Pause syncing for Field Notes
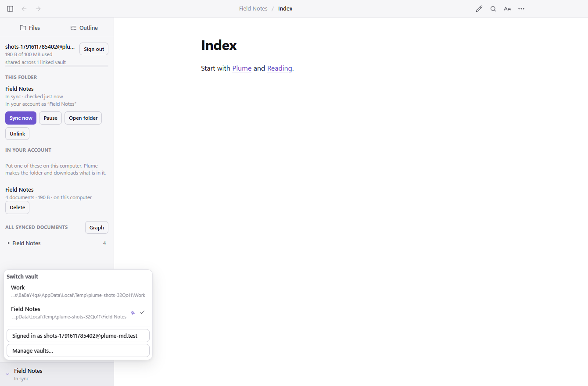The width and height of the screenshot is (588, 386). (x=50, y=118)
